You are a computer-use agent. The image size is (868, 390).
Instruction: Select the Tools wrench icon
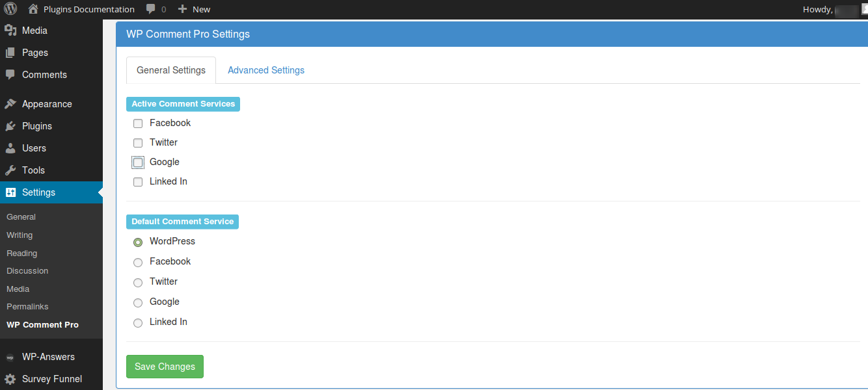(x=10, y=170)
